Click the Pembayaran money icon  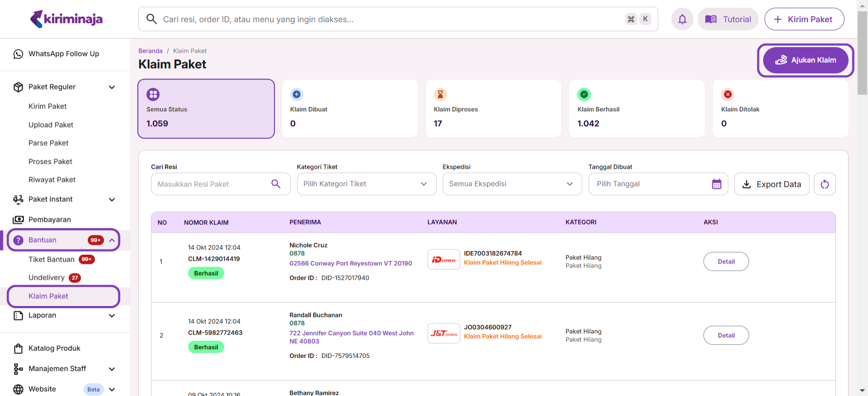18,219
